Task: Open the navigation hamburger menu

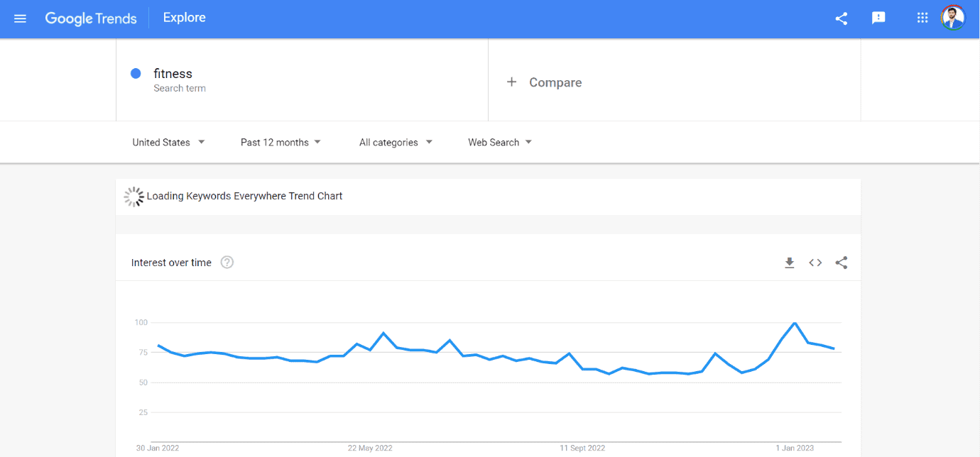Action: pos(20,18)
